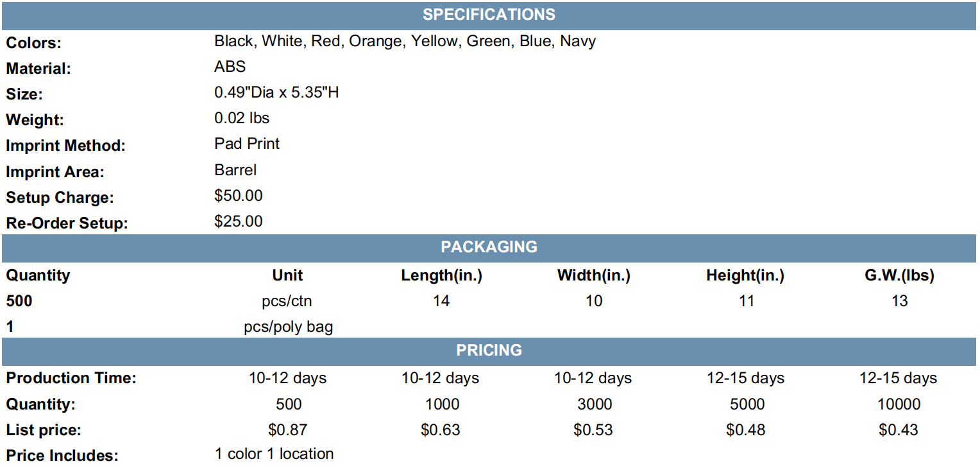This screenshot has height=475, width=980.
Task: Click the PRICING section header
Action: [489, 350]
